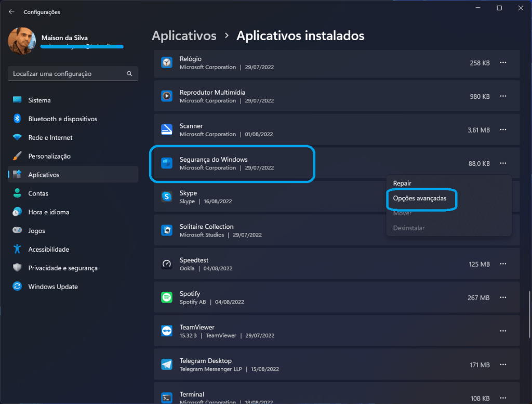Viewport: 532px width, 404px height.
Task: Click the Spotify app icon
Action: (x=167, y=298)
